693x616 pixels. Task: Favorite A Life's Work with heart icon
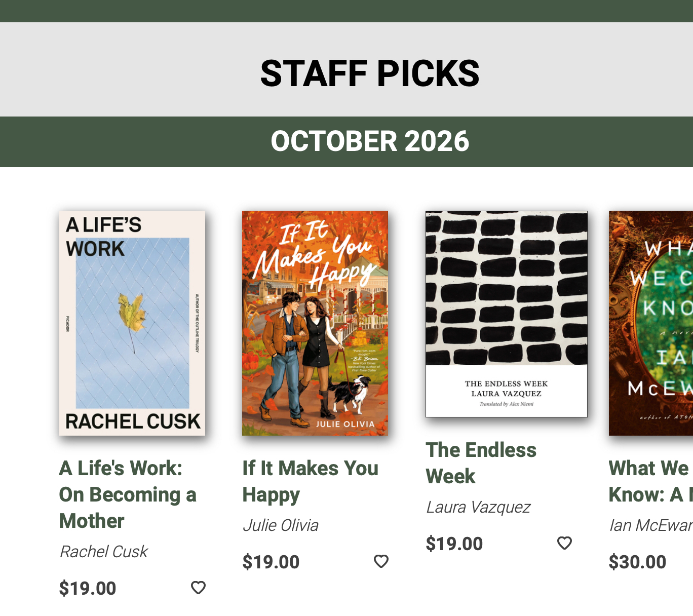coord(198,588)
